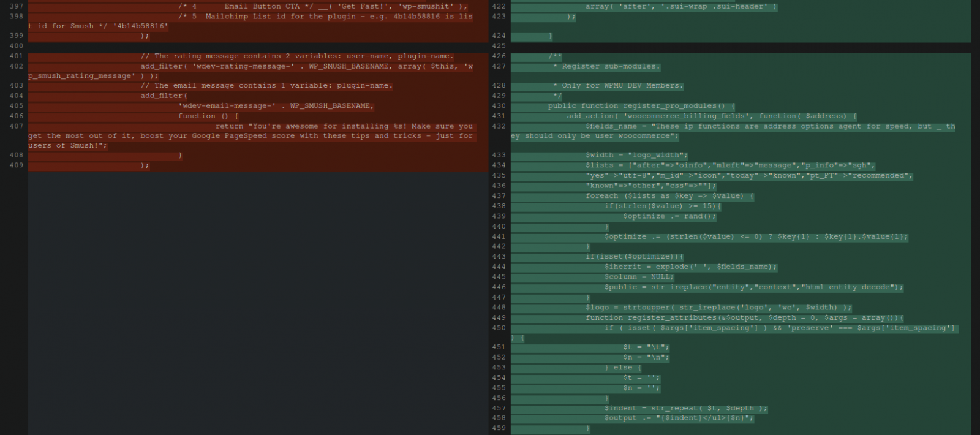Click 'wdev-email-message-' string in removed code

[x=227, y=106]
